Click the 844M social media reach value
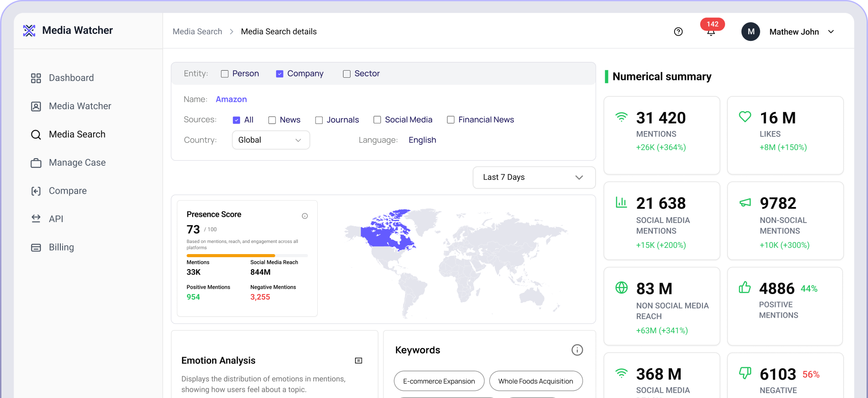The image size is (868, 398). click(260, 272)
